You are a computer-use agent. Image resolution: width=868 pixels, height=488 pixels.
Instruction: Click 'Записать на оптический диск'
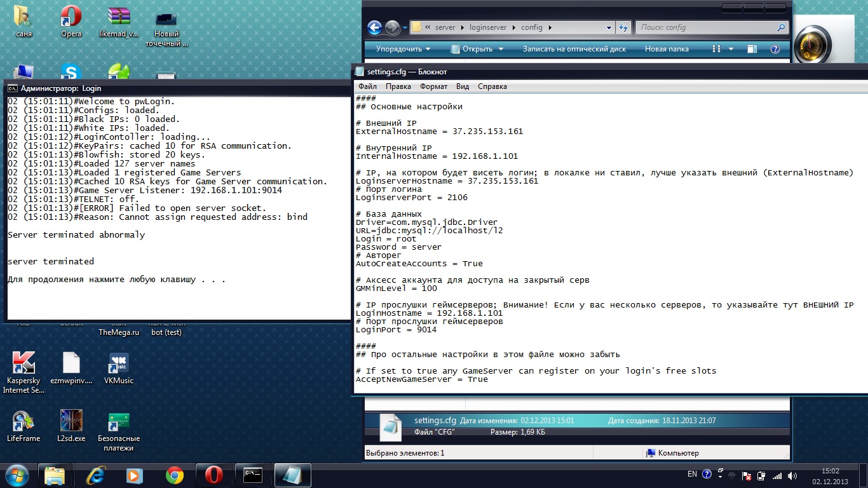[x=574, y=49]
